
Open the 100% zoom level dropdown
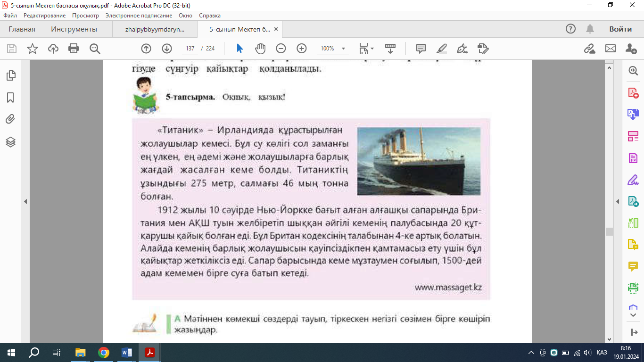[344, 49]
